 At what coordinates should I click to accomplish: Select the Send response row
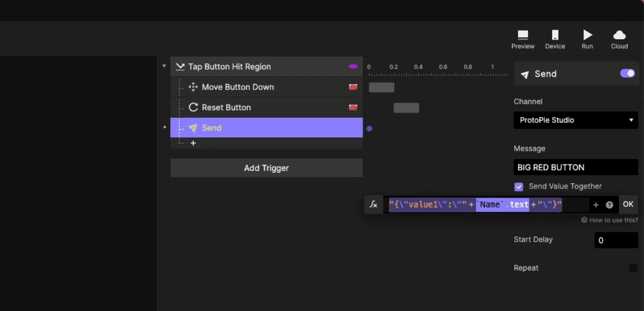pos(266,128)
